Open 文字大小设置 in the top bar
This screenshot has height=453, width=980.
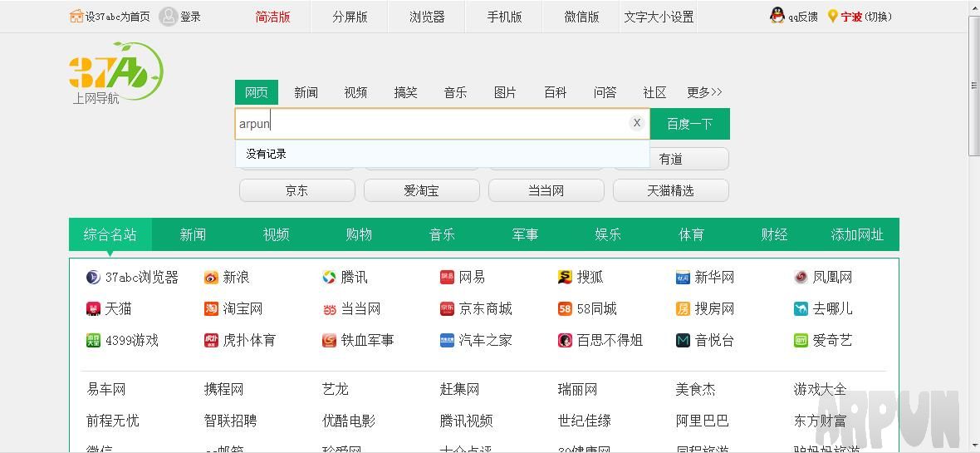point(659,17)
